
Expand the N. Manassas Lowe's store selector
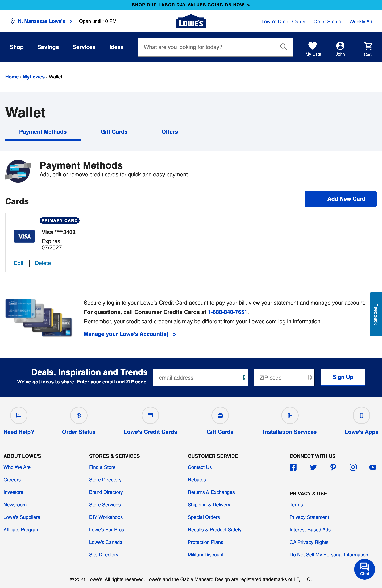point(41,21)
